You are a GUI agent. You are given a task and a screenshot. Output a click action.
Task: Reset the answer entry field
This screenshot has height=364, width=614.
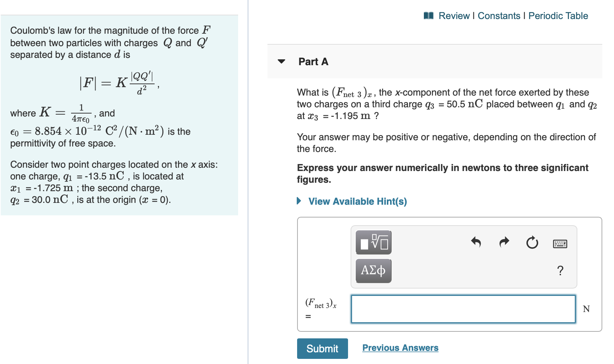coord(532,242)
